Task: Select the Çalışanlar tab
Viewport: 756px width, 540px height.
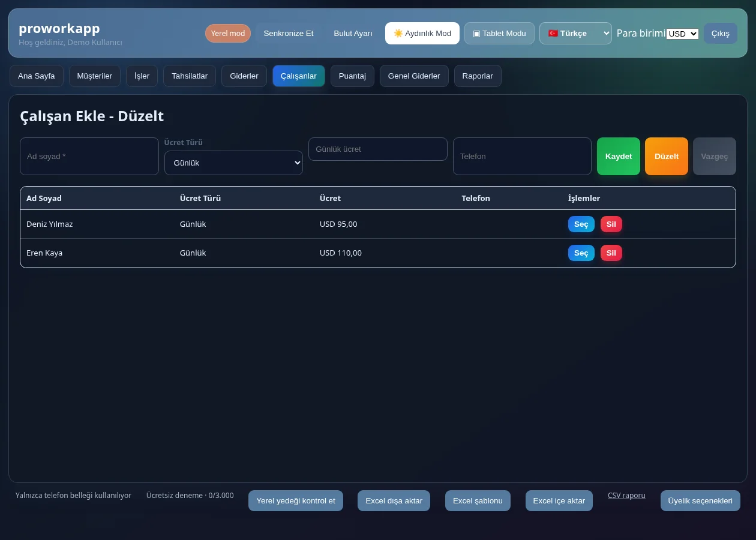Action: click(x=299, y=76)
